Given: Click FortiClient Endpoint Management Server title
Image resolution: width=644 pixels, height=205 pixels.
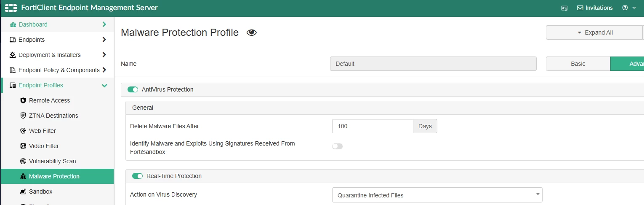Looking at the screenshot, I should point(89,8).
